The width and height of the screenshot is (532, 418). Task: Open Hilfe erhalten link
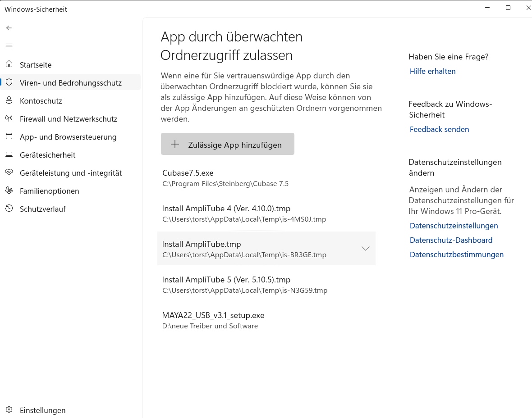[x=433, y=71]
